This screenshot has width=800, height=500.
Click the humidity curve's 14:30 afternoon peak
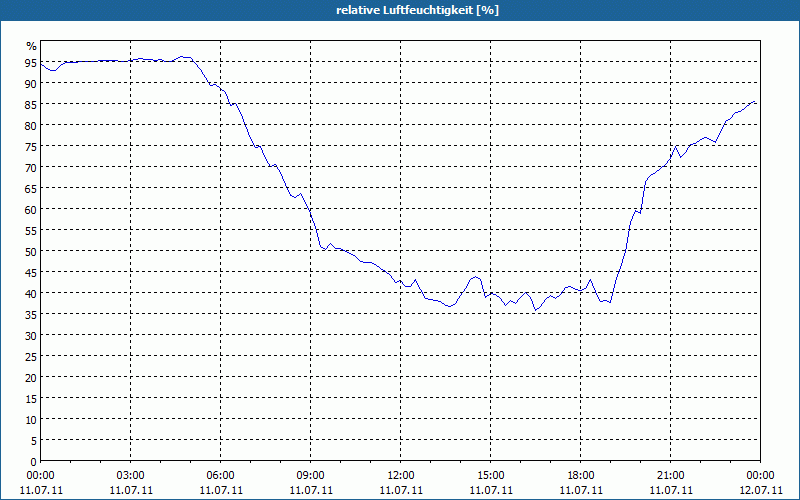click(x=476, y=277)
